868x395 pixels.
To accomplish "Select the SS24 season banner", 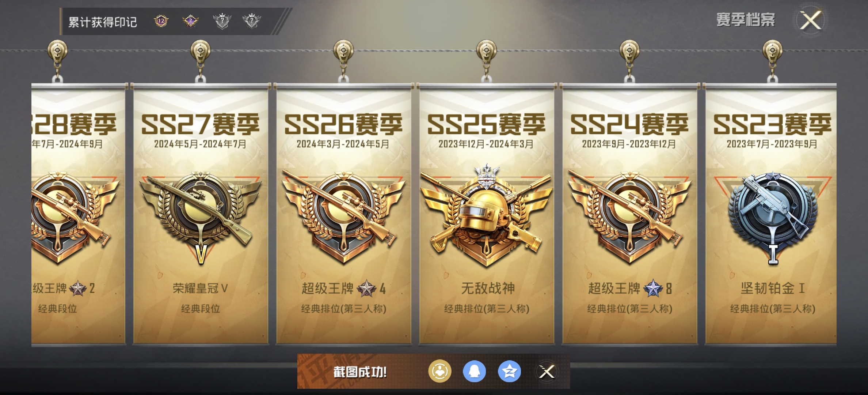I will 629,214.
